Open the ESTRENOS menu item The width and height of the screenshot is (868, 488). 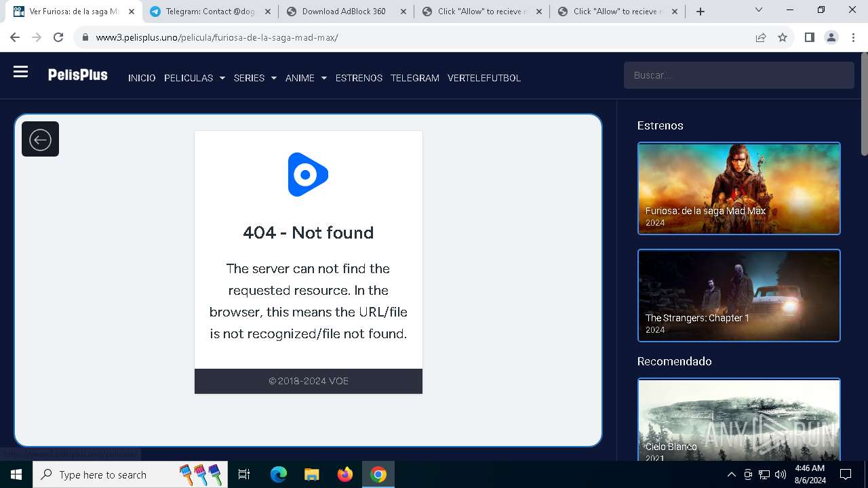359,78
